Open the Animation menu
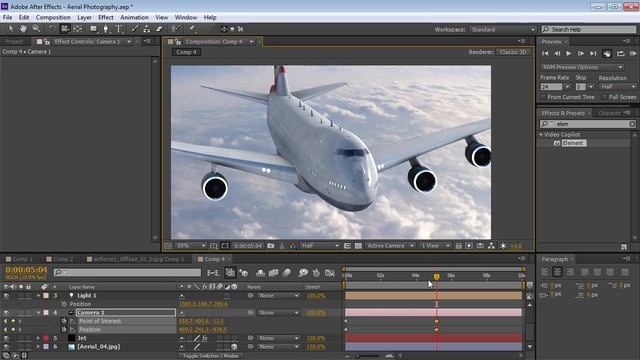Viewport: 640px width, 360px height. [x=134, y=18]
